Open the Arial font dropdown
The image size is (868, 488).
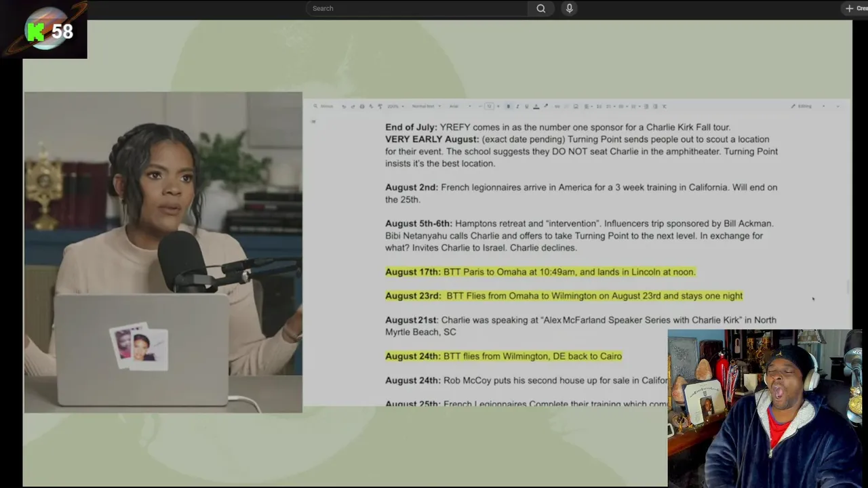[x=460, y=106]
